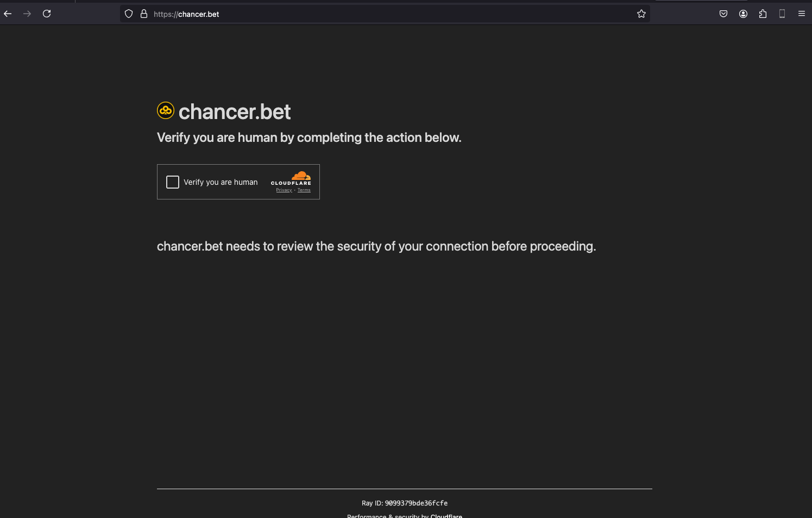Click the address bar showing chancer.bet
The width and height of the screenshot is (812, 518).
pos(380,14)
